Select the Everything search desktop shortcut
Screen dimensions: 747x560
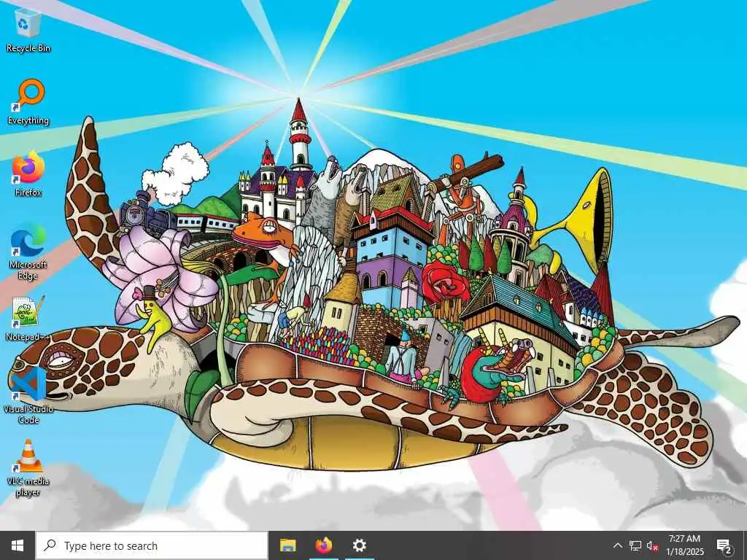(28, 102)
